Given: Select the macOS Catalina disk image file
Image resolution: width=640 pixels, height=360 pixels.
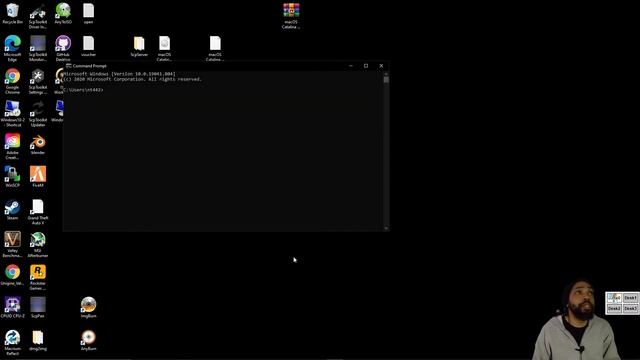Looking at the screenshot, I should click(164, 48).
